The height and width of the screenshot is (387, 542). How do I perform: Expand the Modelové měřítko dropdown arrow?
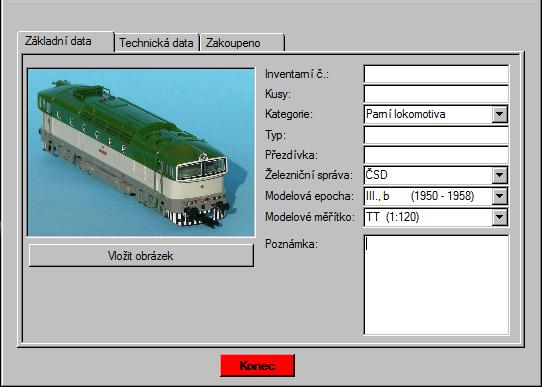pos(499,217)
